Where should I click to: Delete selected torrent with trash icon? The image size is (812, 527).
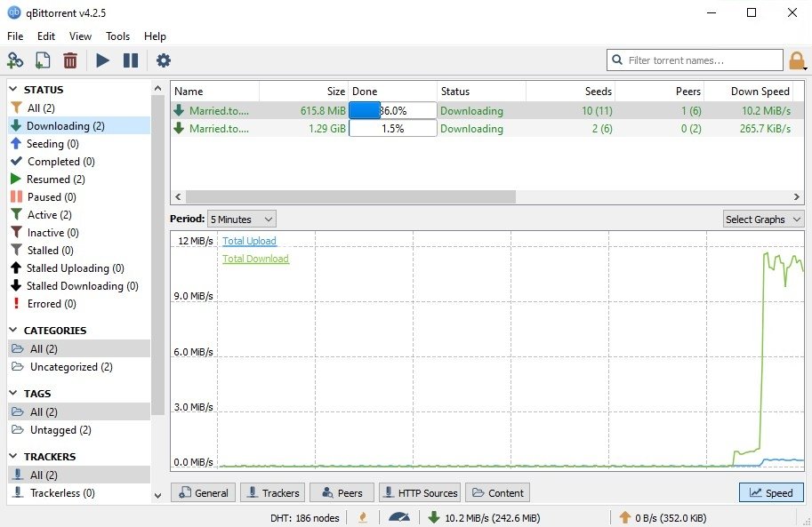click(x=70, y=60)
